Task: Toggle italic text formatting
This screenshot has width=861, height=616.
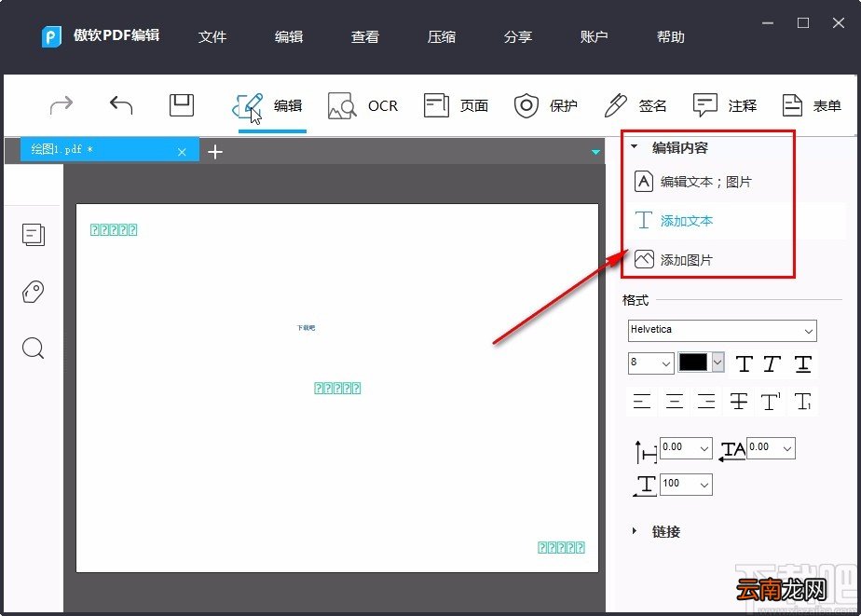Action: [x=772, y=363]
